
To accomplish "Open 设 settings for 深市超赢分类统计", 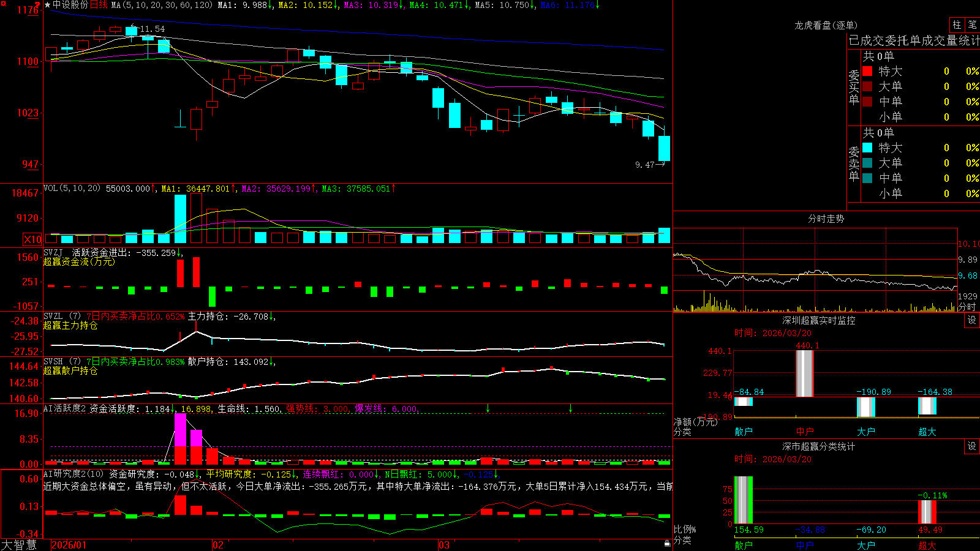I will [x=972, y=446].
